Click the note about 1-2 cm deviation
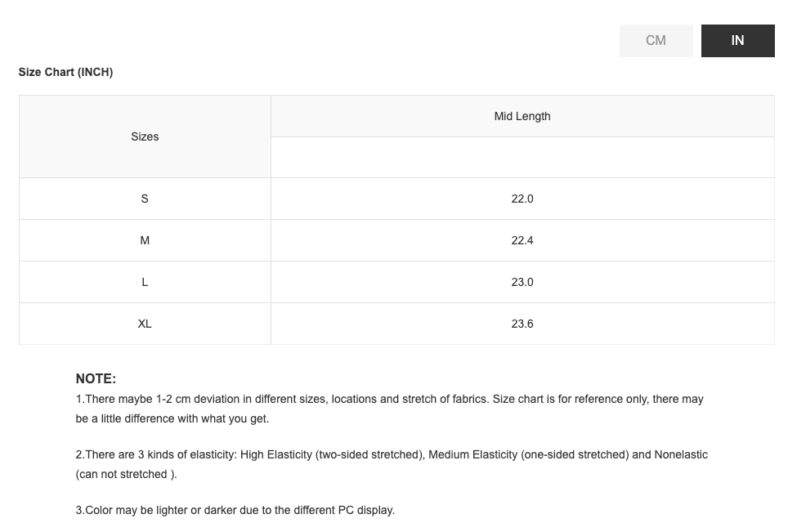The width and height of the screenshot is (788, 532). coord(389,399)
